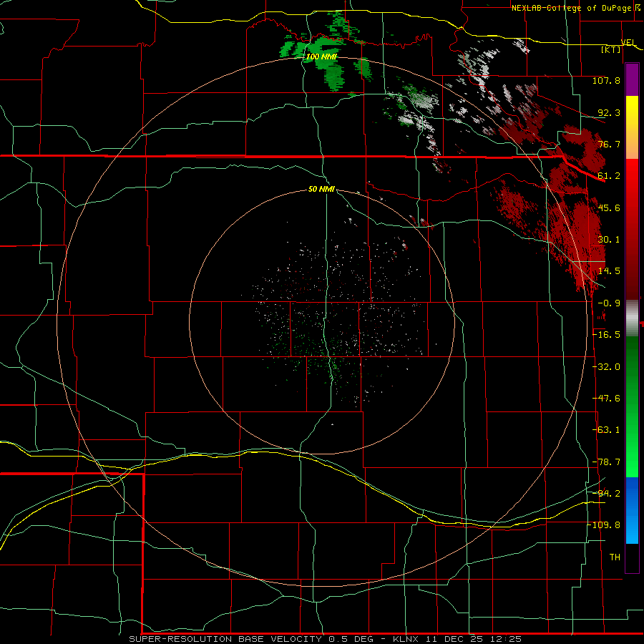Select the -109.8 scale value
644x644 pixels.
point(604,525)
